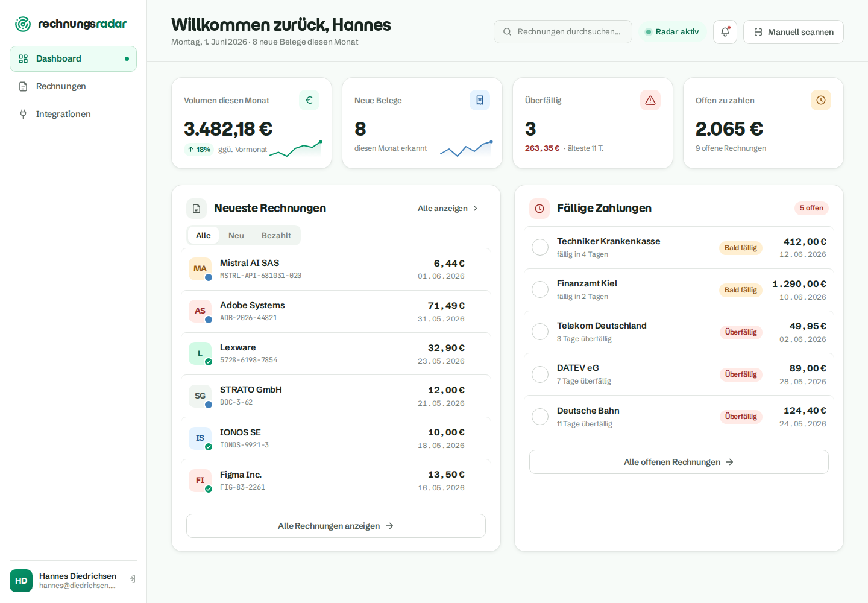
Task: Go to Rechnungen in sidebar
Action: (73, 86)
